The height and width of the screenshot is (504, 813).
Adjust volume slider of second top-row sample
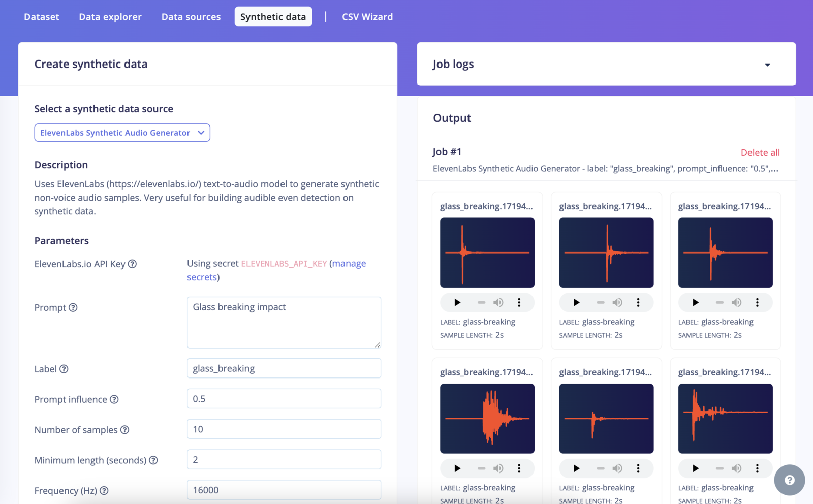click(601, 302)
